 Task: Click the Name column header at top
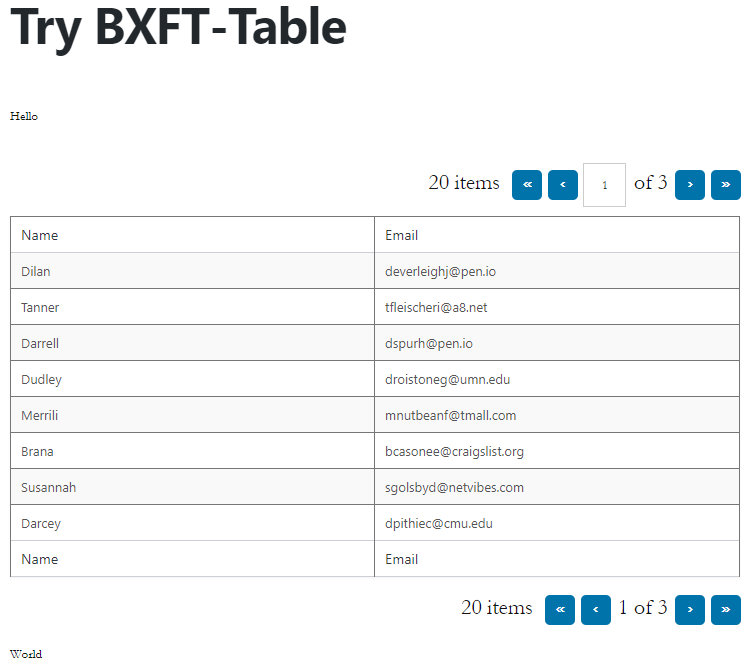pos(193,235)
